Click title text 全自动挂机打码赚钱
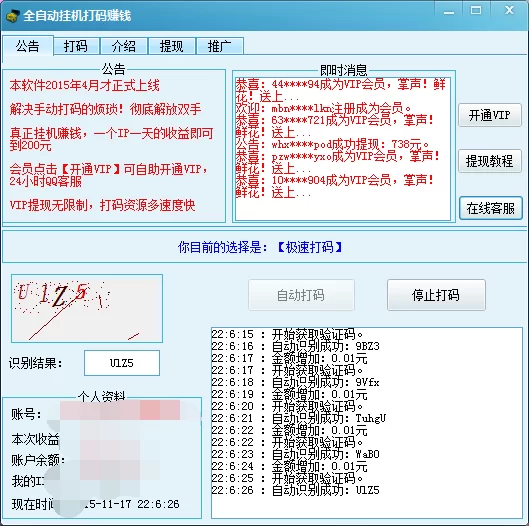This screenshot has height=526, width=529. click(x=77, y=16)
